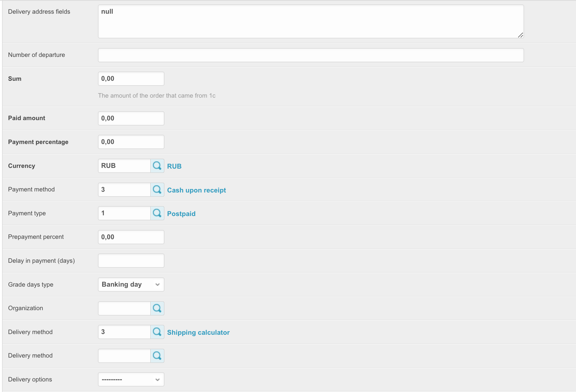Click into the Delivery address fields textarea
The height and width of the screenshot is (392, 576).
pos(310,21)
